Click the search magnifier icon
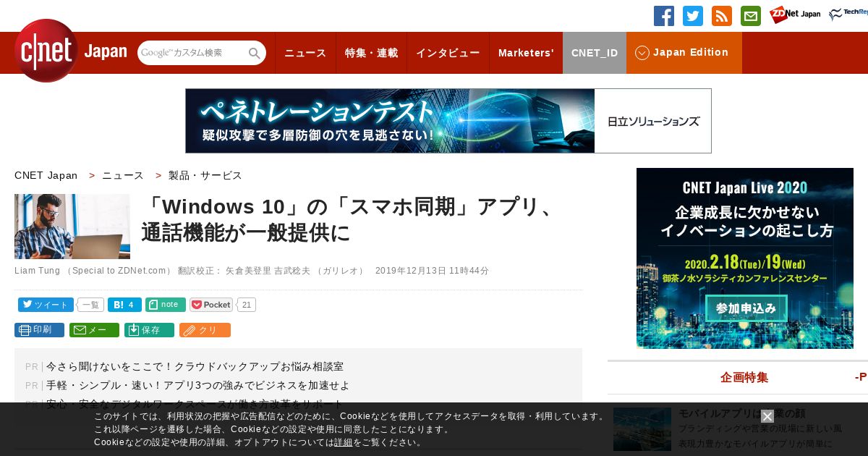Viewport: 868px width, 456px height. coord(255,54)
